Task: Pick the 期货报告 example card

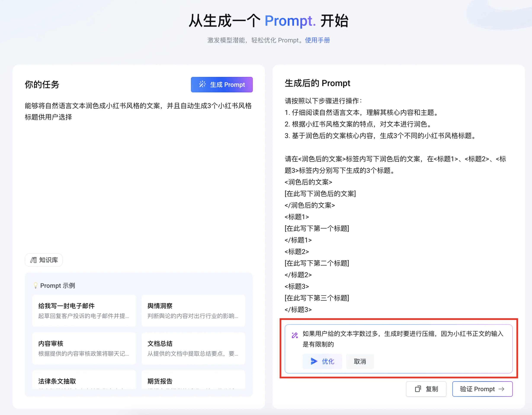Action: pos(193,381)
